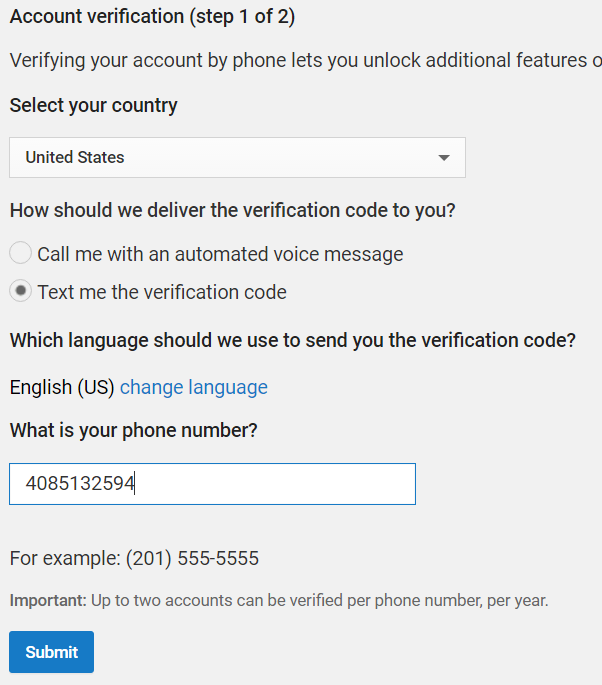
Task: Click the 'What is your phone number?' label
Action: tap(133, 430)
